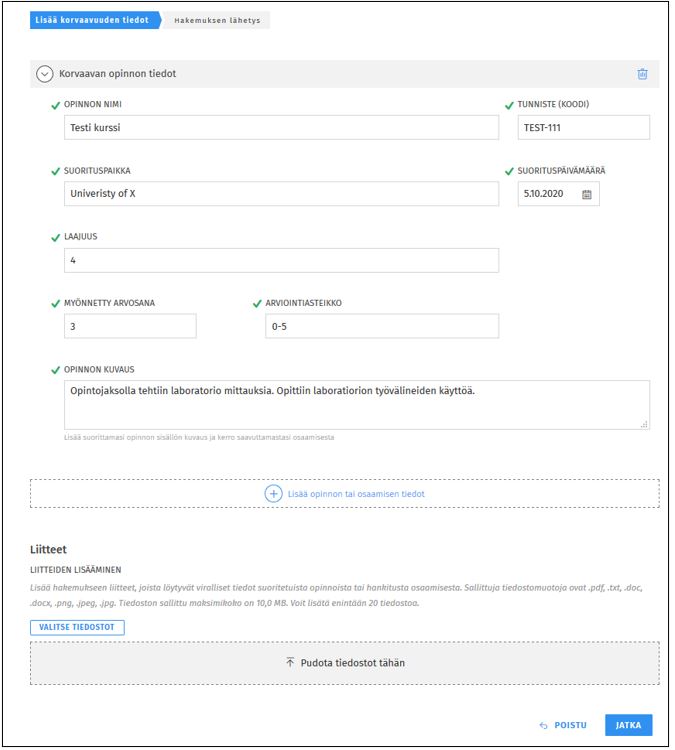Screen dimensions: 675x750
Task: Click the Suorituspäivämäärä date field
Action: (546, 194)
